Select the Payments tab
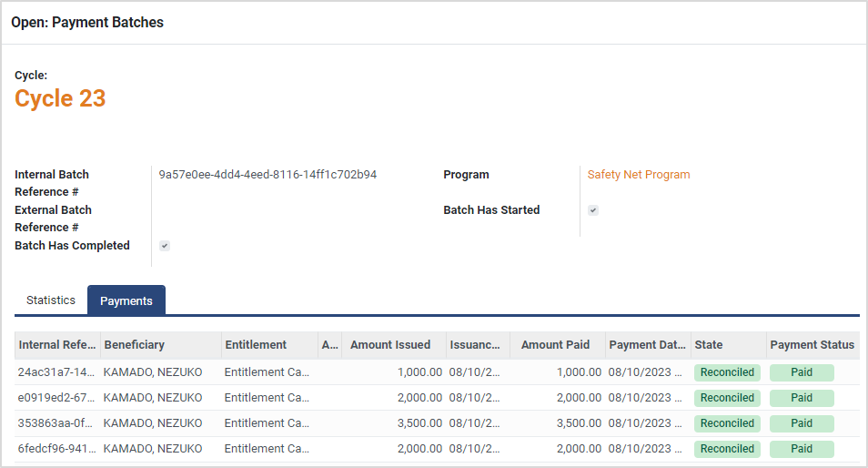Screen dimensions: 868x468 [x=126, y=300]
